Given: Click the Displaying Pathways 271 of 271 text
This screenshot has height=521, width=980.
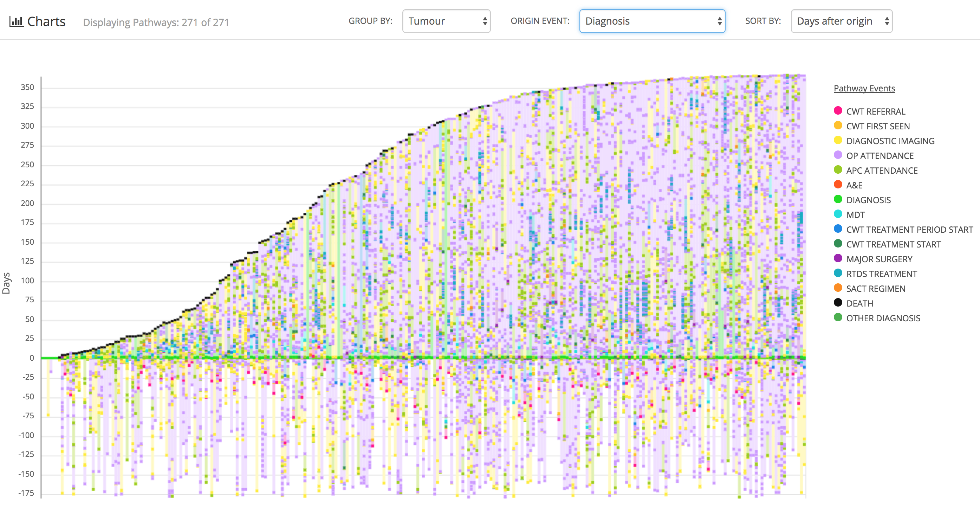Looking at the screenshot, I should pos(156,22).
